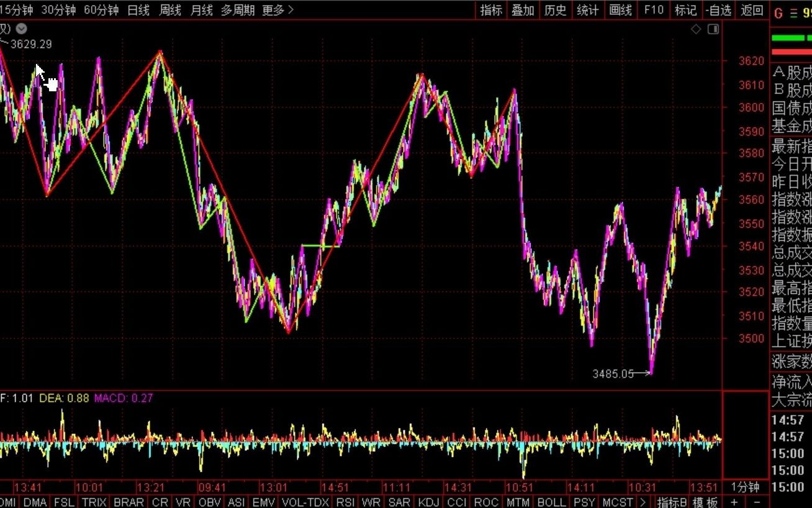Open the round dropdown arrow beside the chart title
Viewport: 812px width, 508px height.
point(21,29)
